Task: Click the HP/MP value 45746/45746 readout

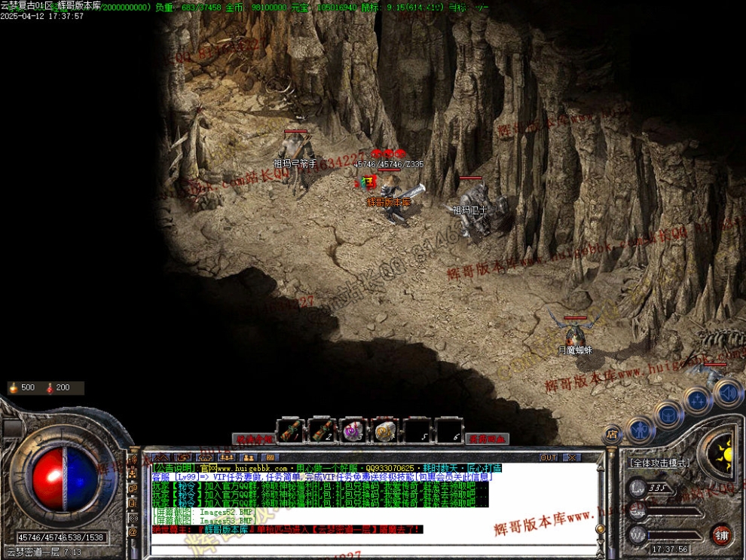Action: pos(42,537)
